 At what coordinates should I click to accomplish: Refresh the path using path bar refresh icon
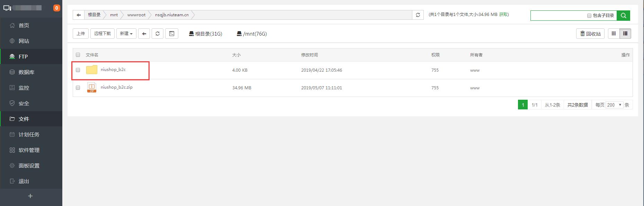coord(418,15)
